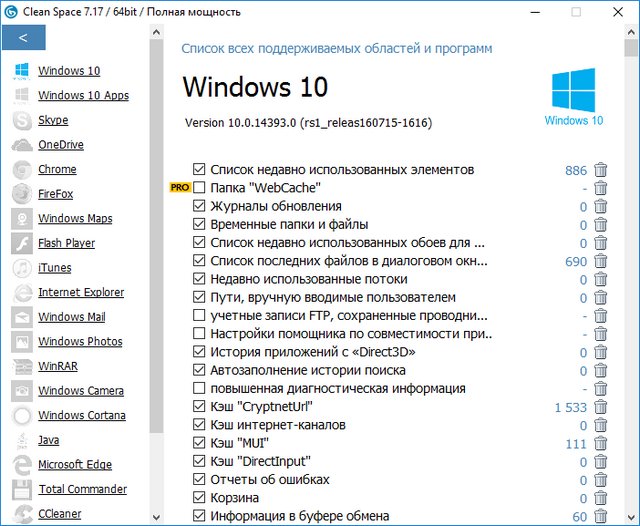This screenshot has width=640, height=526.
Task: Click the OneDrive cloud icon
Action: (x=22, y=145)
